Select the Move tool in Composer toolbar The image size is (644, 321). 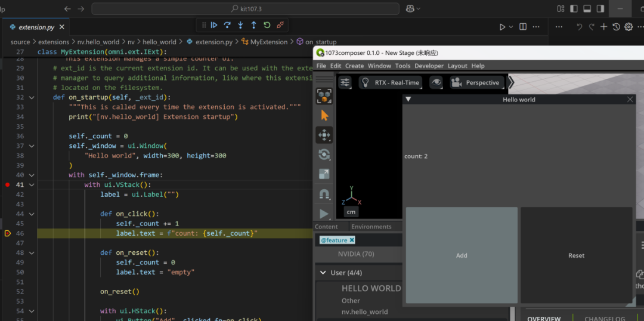tap(324, 135)
